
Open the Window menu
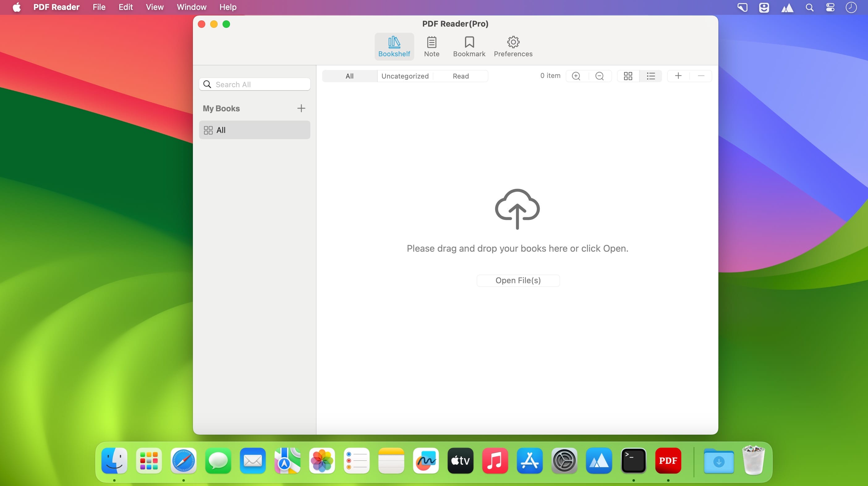coord(191,7)
